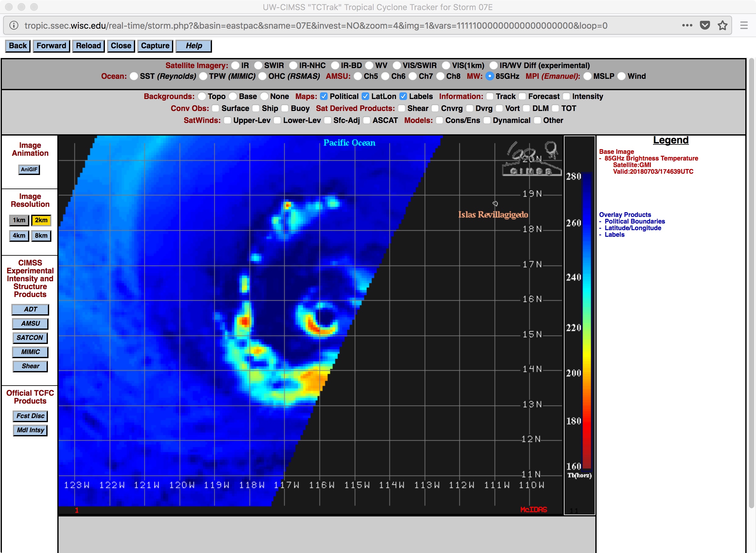The width and height of the screenshot is (756, 553).
Task: Reload the storm page
Action: click(88, 46)
